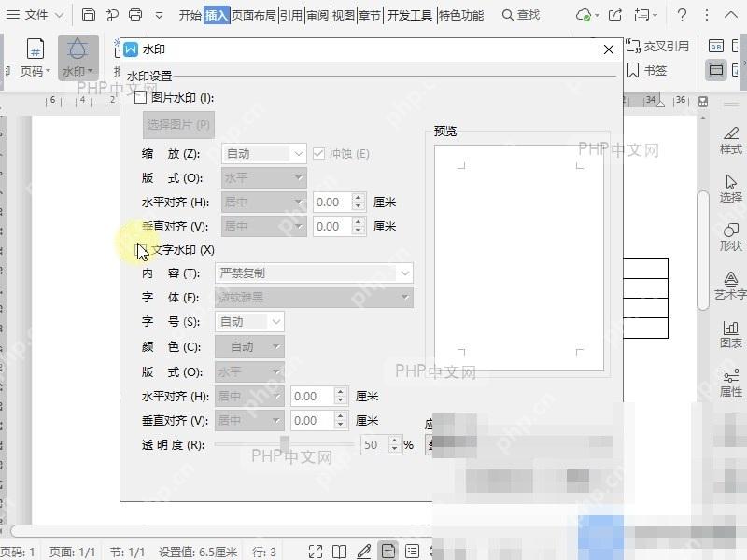Open the picture 水平对齐 alignment dropdown
Image resolution: width=747 pixels, height=560 pixels.
click(264, 203)
